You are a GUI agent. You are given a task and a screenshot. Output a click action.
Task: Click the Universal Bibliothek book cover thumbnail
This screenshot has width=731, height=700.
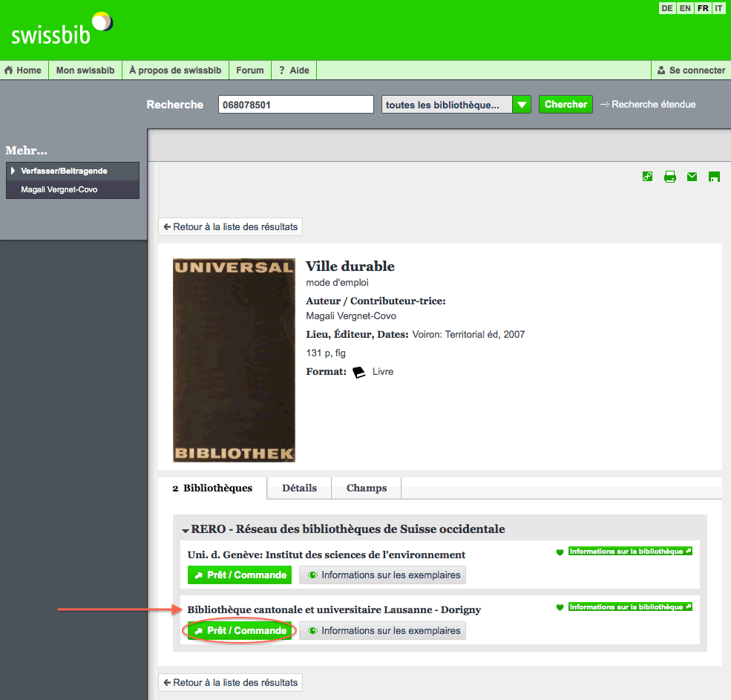234,360
